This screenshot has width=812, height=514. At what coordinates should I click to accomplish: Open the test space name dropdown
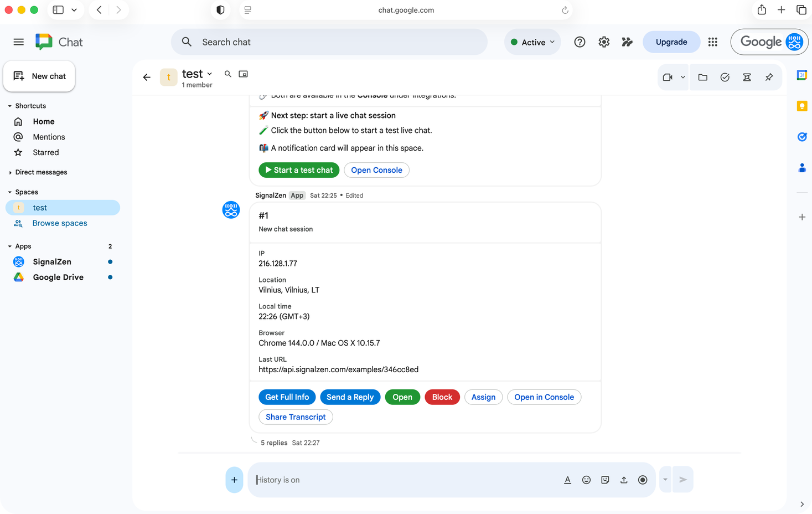[210, 74]
